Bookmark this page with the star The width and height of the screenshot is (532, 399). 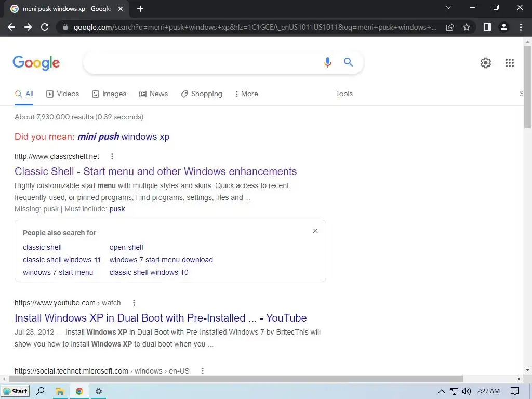click(x=467, y=27)
